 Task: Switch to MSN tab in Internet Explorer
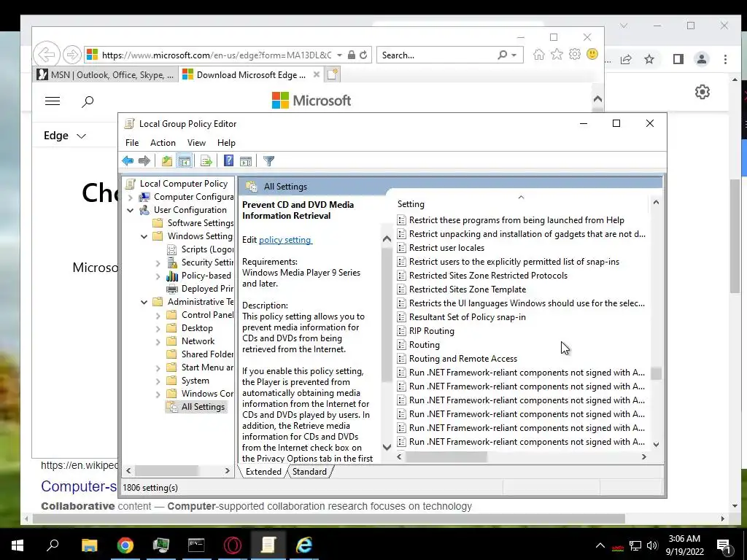click(106, 75)
